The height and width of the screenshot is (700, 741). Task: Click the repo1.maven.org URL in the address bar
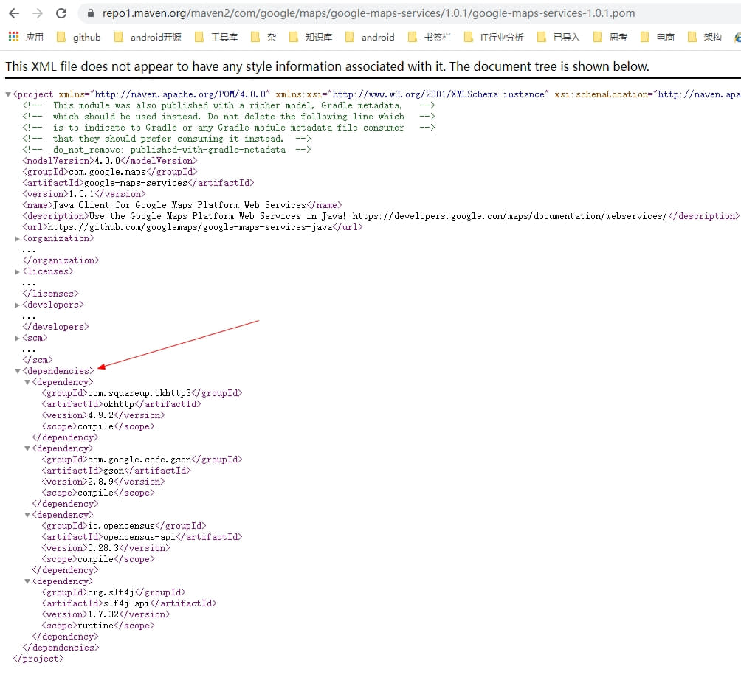point(368,13)
